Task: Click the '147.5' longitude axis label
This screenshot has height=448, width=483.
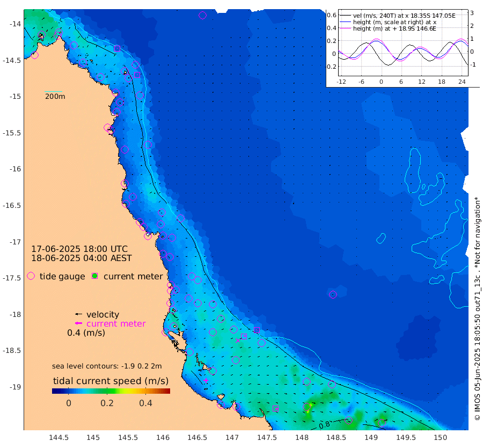Action: (267, 437)
